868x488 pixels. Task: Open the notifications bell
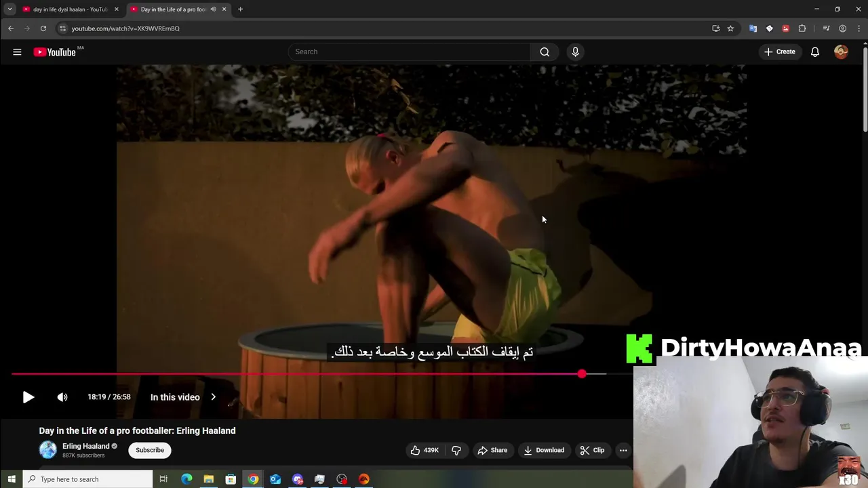(815, 52)
